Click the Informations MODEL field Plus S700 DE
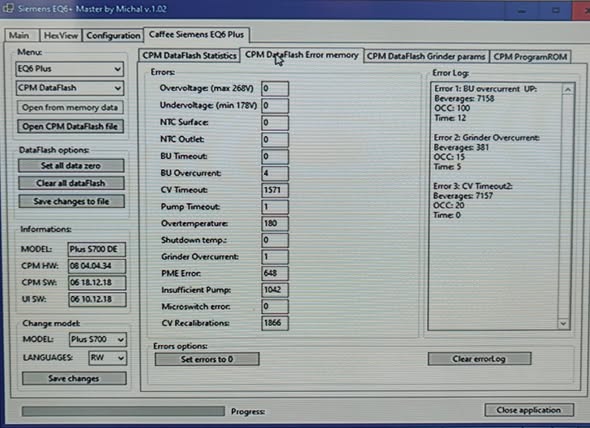This screenshot has height=428, width=590. coord(97,249)
